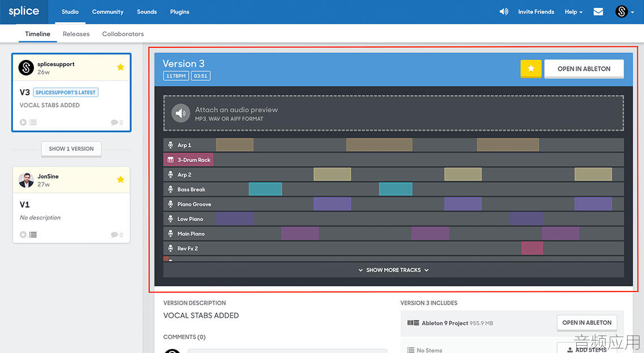Click the Splice logo
This screenshot has width=644, height=353.
click(x=24, y=11)
